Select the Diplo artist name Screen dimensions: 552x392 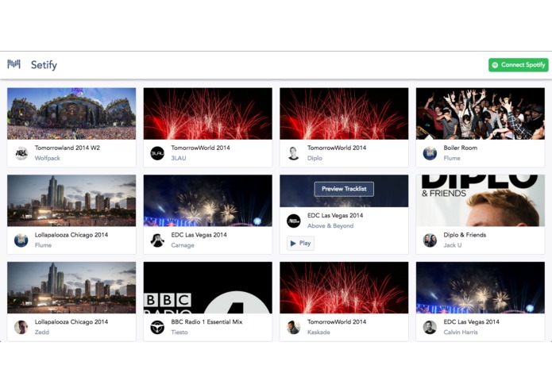tap(315, 158)
